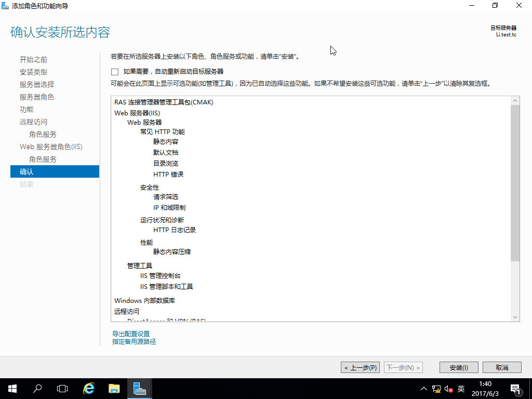Go to 远程访问 wizard step
The height and width of the screenshot is (399, 532).
[34, 122]
